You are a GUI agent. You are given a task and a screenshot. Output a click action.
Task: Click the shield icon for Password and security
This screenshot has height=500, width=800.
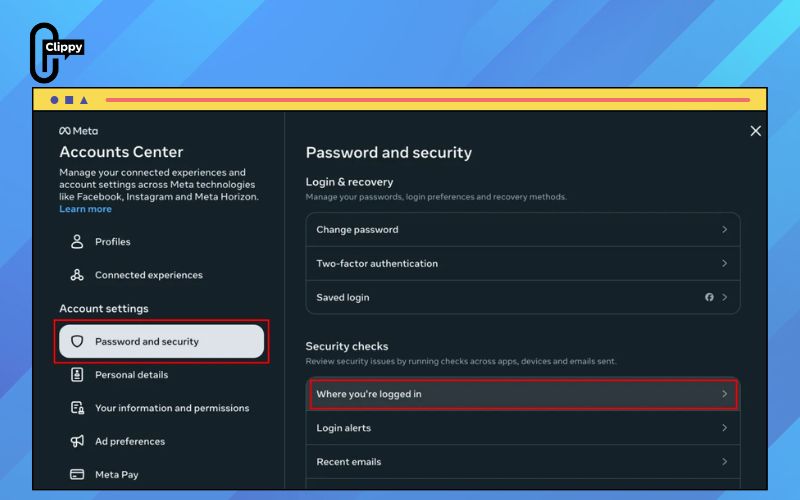[x=77, y=341]
